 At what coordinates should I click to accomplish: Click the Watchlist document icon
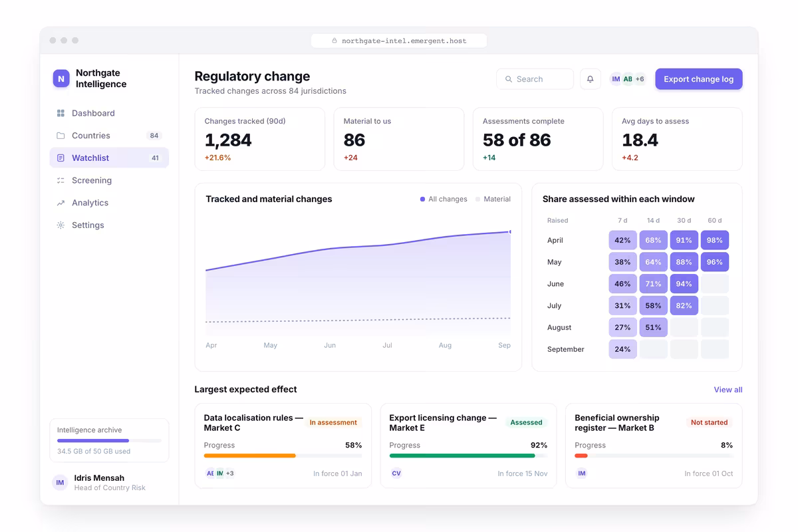pos(61,158)
